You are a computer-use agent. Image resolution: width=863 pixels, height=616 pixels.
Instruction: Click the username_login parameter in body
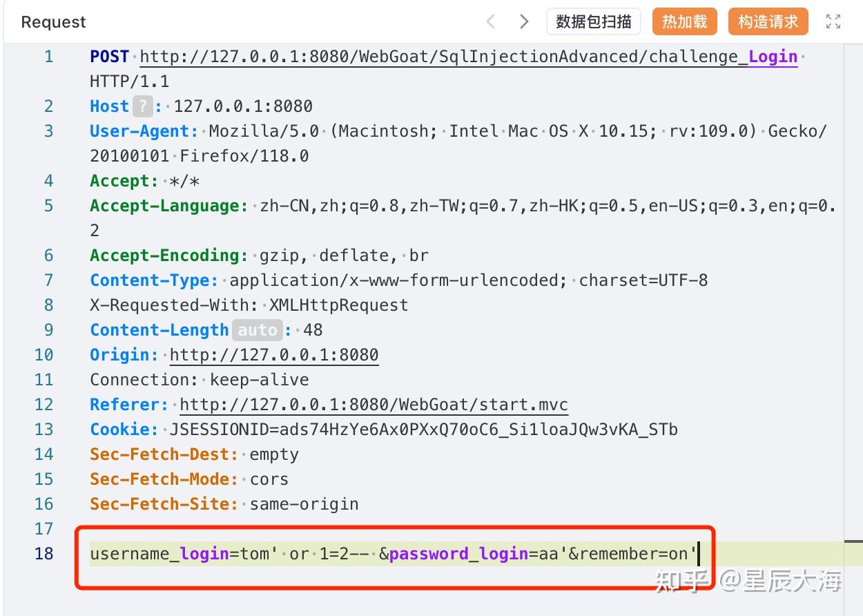[x=159, y=554]
